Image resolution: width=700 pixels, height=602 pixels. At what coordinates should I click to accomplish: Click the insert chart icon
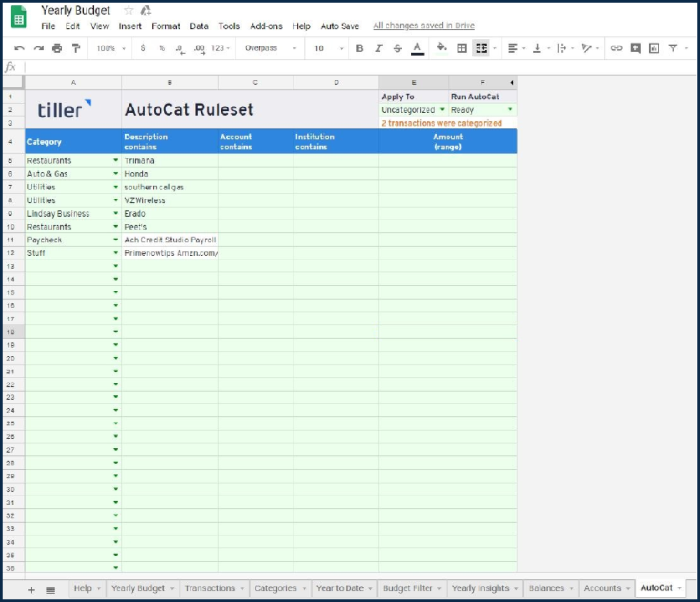click(x=654, y=48)
